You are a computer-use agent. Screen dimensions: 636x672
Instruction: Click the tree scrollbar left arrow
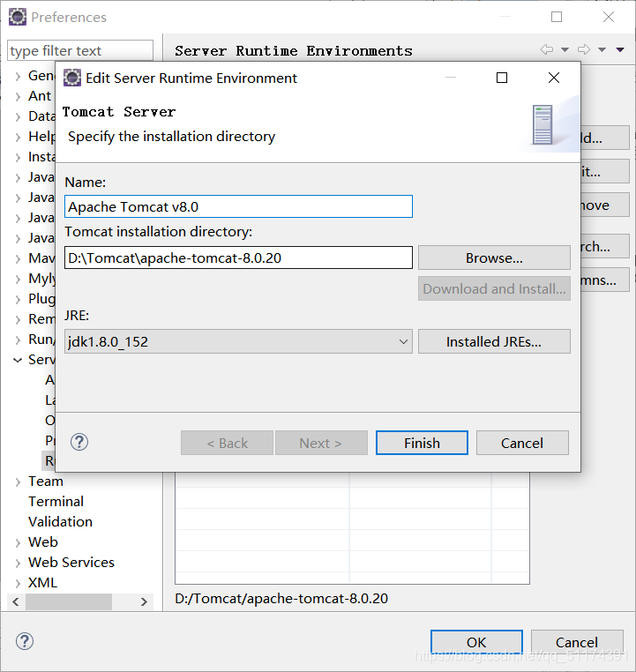(x=16, y=601)
